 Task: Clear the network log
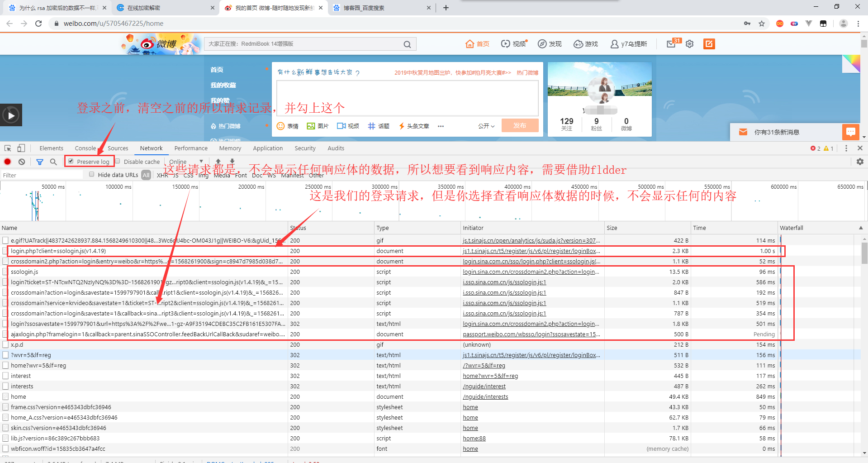[x=22, y=162]
